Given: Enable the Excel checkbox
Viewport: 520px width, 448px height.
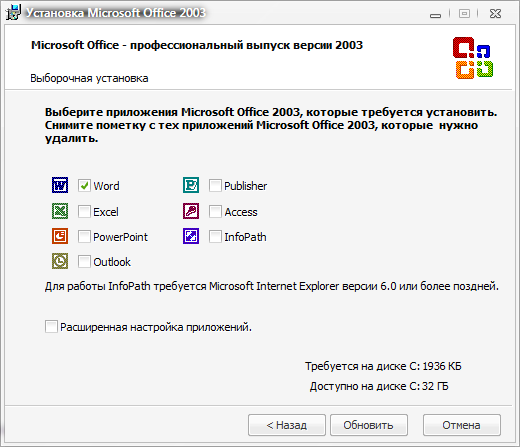Looking at the screenshot, I should click(84, 211).
